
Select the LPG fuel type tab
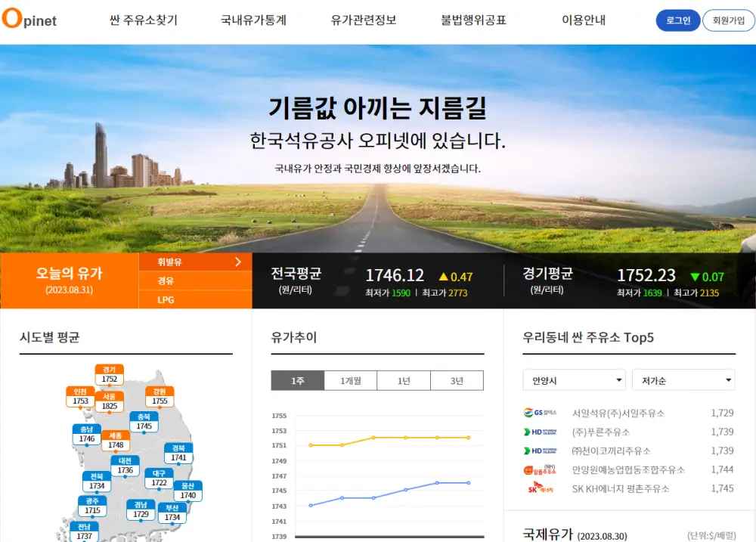(194, 299)
